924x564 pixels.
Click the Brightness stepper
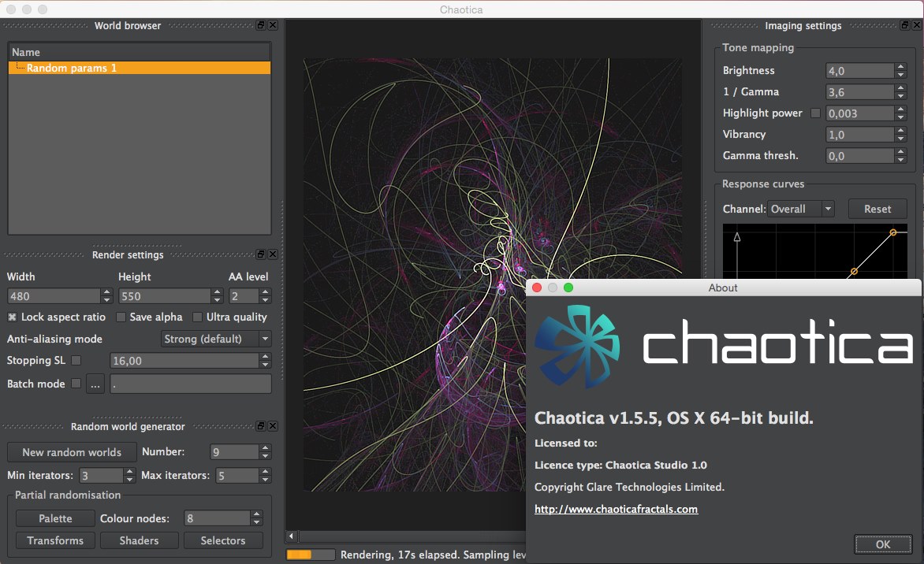coord(900,71)
